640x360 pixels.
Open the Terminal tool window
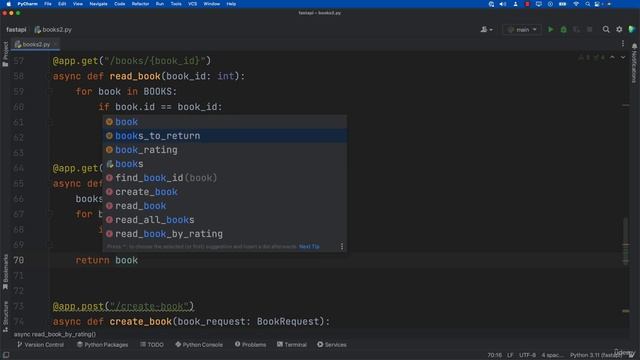[x=292, y=345]
